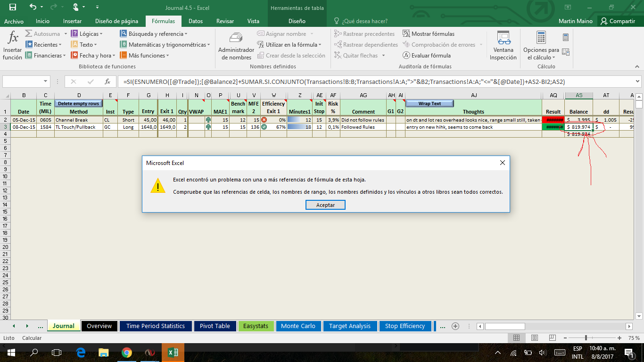
Task: Click Crear desde la selección
Action: 291,56
